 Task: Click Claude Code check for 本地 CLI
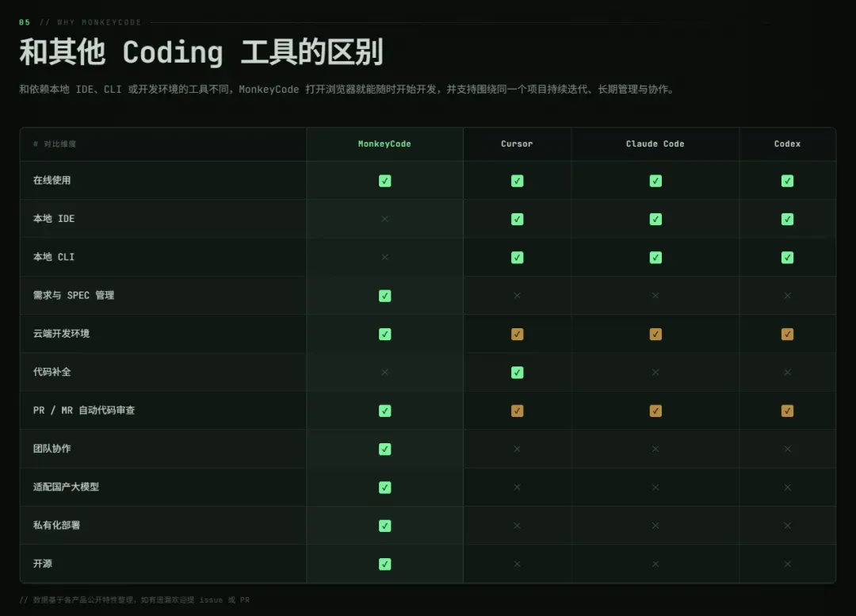655,257
